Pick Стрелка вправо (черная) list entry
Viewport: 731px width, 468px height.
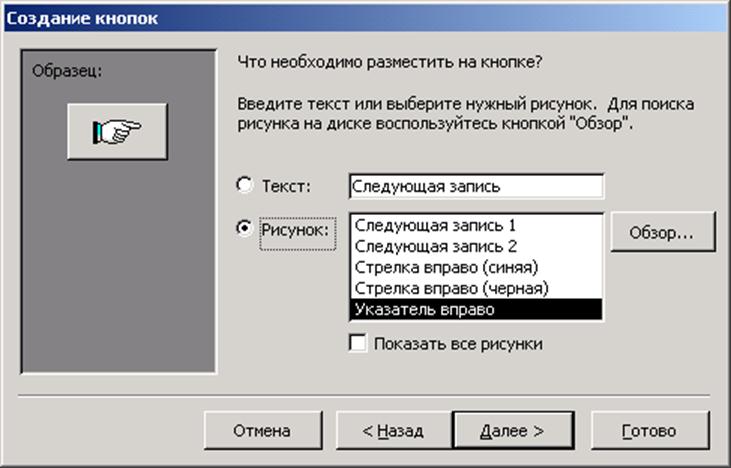476,288
